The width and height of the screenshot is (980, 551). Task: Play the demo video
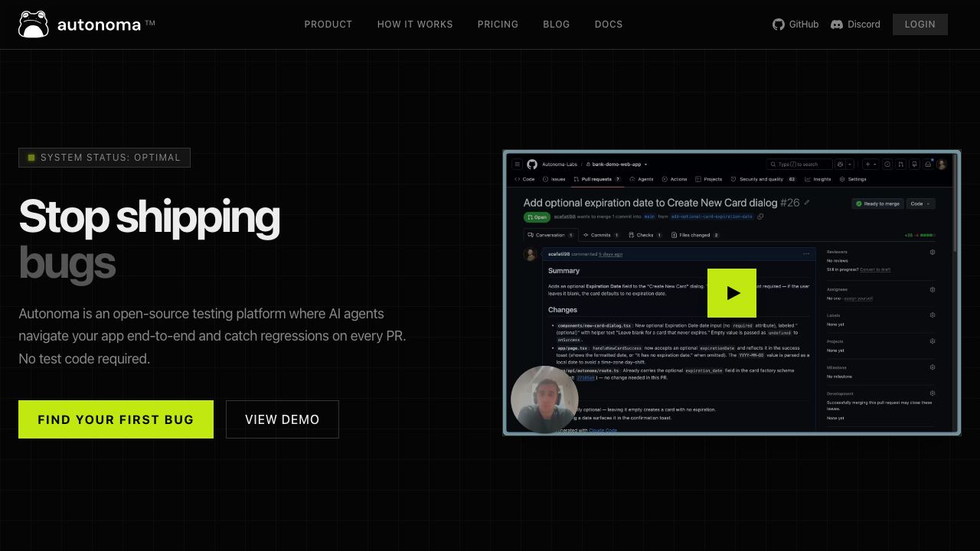pos(732,293)
